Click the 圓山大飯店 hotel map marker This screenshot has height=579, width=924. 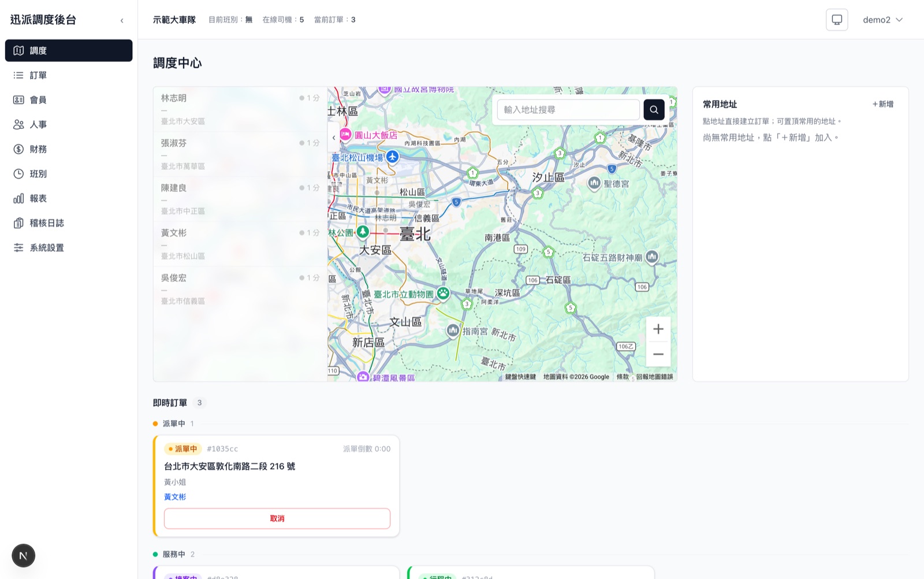coord(345,135)
